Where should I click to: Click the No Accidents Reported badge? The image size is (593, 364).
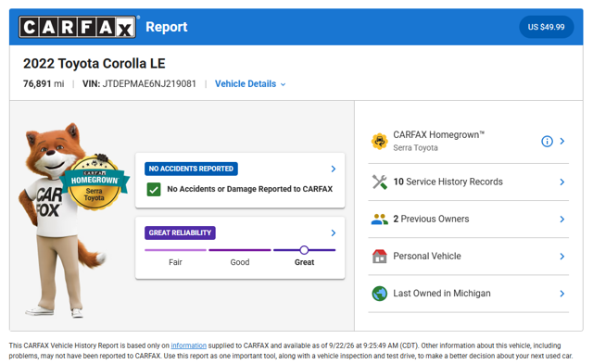tap(191, 169)
